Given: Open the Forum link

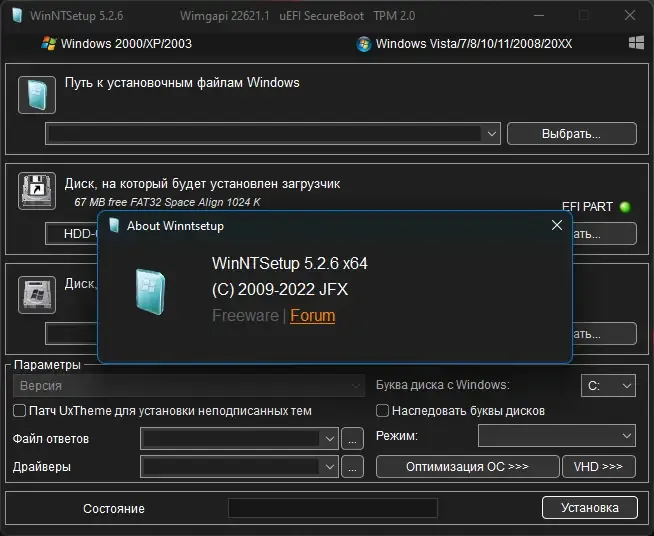Looking at the screenshot, I should 312,316.
